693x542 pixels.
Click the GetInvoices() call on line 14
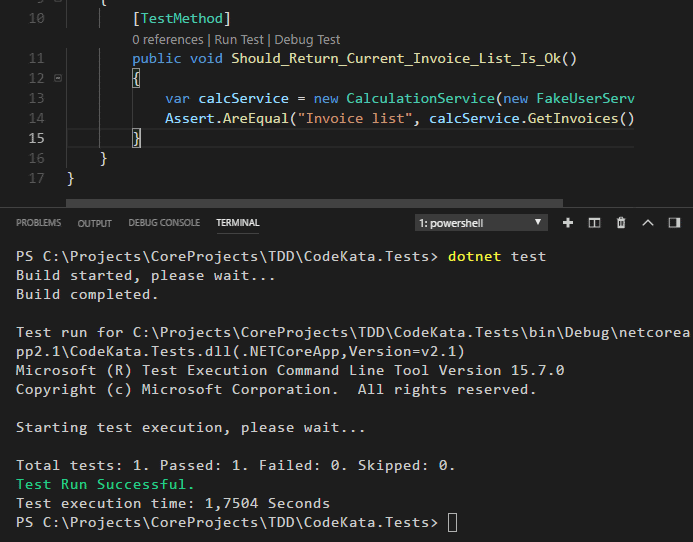581,118
